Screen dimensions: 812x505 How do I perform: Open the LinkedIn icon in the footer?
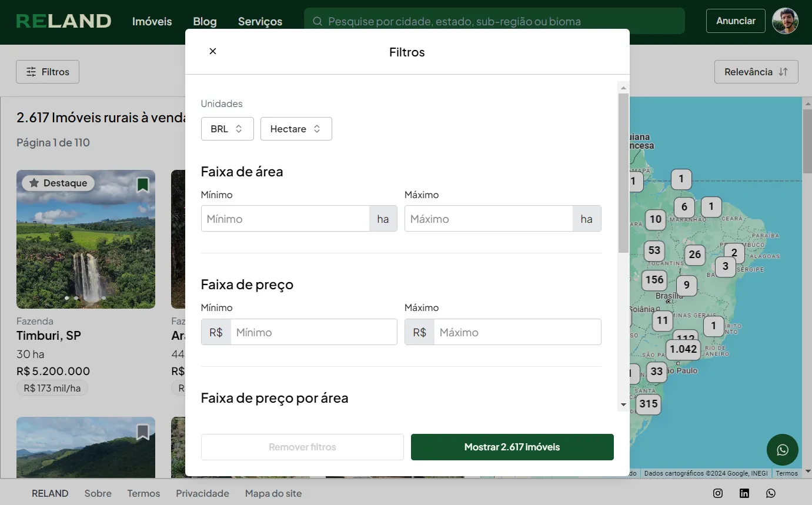(x=744, y=493)
